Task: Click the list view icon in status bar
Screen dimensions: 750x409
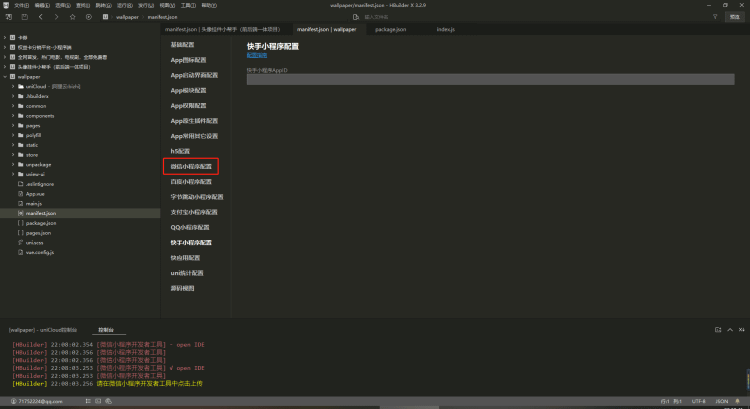Action: [88, 401]
